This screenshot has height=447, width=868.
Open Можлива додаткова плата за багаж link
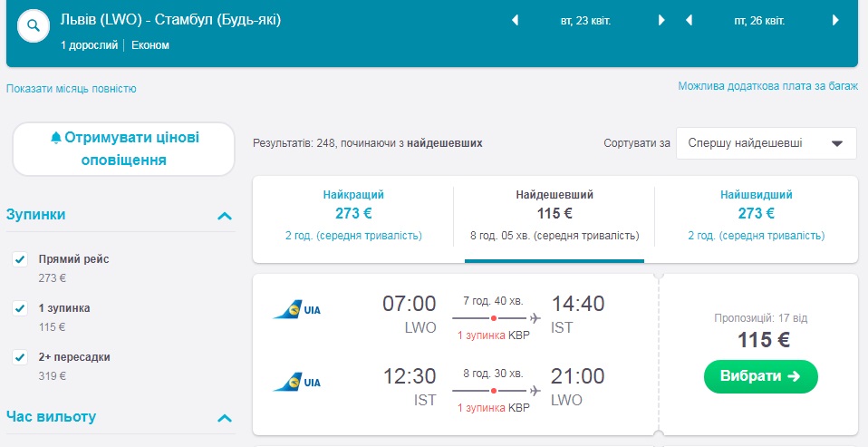coord(767,87)
